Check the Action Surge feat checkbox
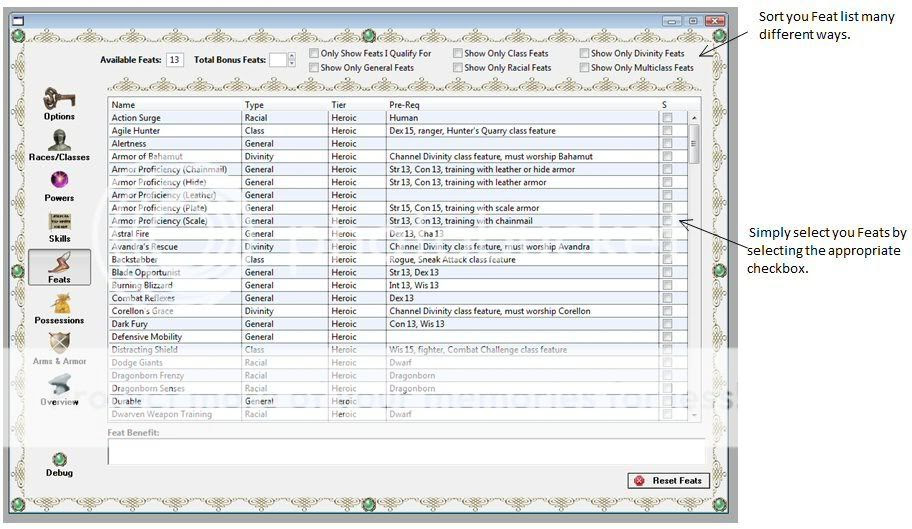 click(x=667, y=117)
